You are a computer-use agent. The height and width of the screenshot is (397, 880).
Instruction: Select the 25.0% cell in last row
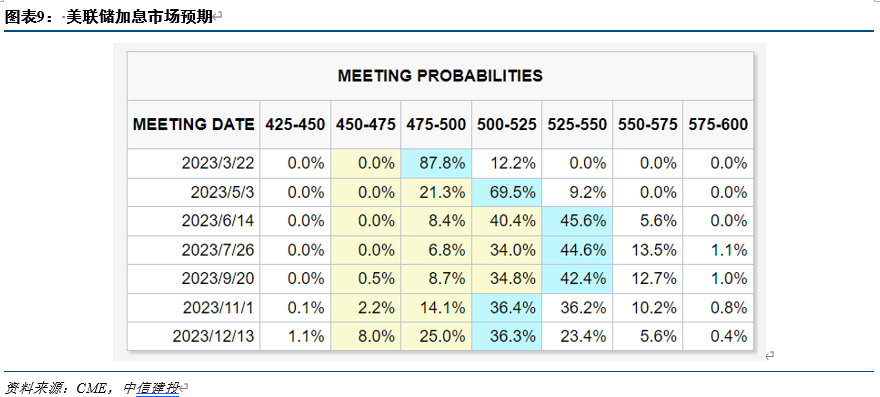[x=436, y=336]
